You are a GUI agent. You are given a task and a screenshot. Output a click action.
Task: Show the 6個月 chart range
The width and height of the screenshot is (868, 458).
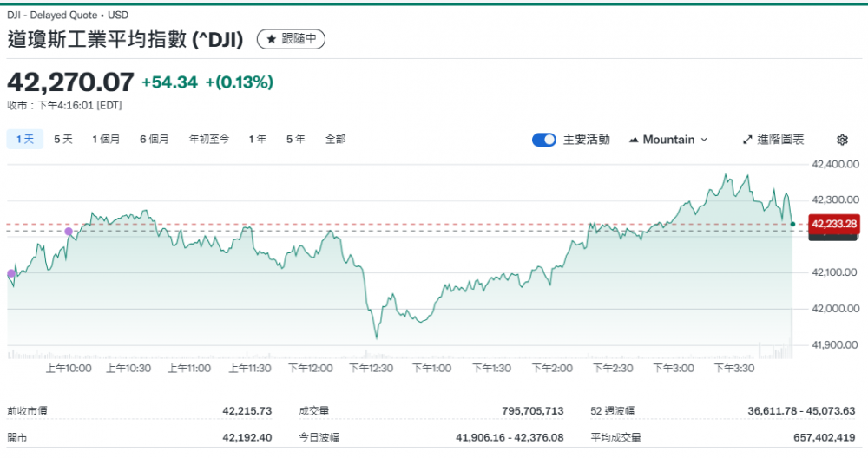(155, 139)
